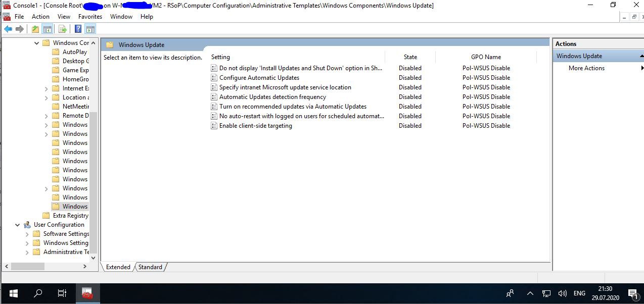Select the 'Desktop G' tree folder

point(76,61)
